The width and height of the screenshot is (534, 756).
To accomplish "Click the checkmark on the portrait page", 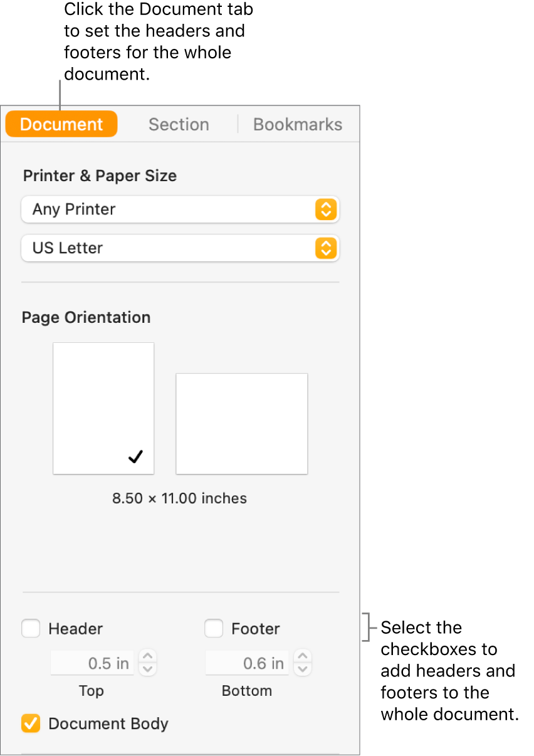I will click(x=135, y=457).
